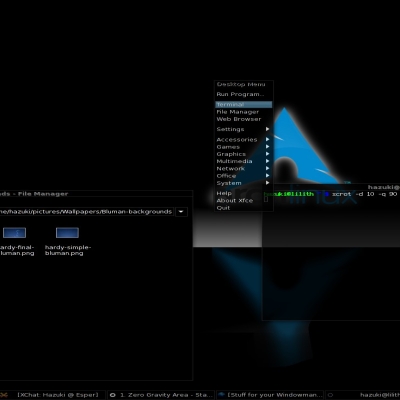The image size is (400, 400).
Task: Choose Quit from desktop menu
Action: [244, 208]
